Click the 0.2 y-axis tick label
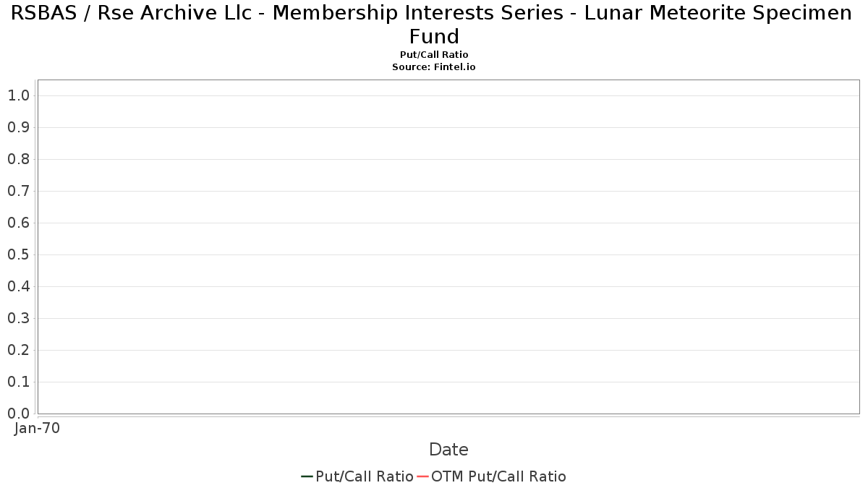The image size is (868, 488). tap(18, 350)
